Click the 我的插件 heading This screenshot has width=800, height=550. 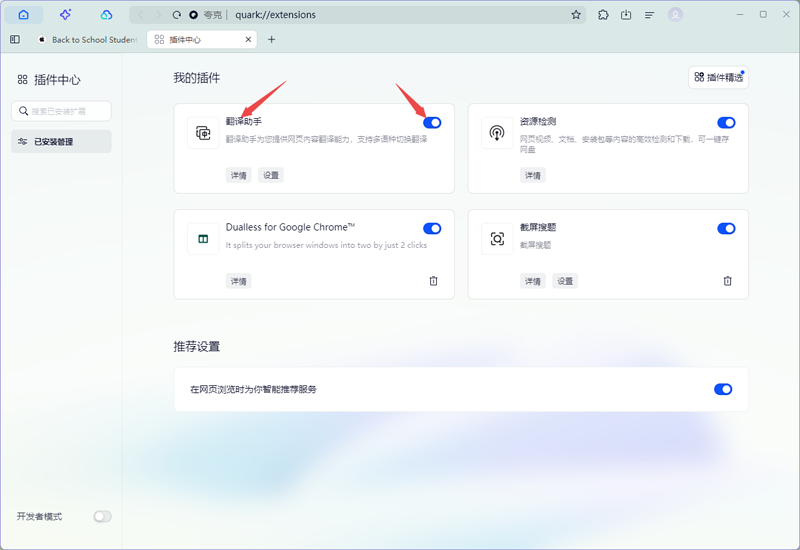tap(196, 78)
